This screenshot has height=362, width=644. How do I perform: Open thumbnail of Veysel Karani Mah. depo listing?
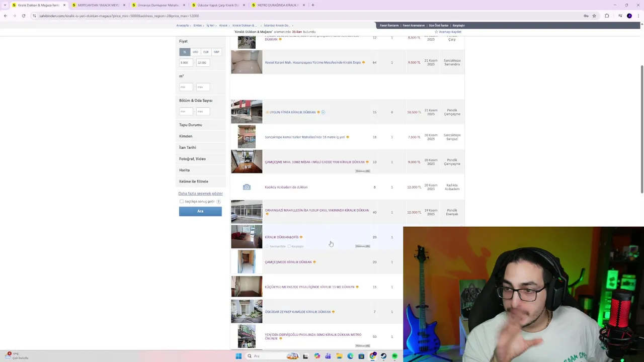pyautogui.click(x=247, y=62)
